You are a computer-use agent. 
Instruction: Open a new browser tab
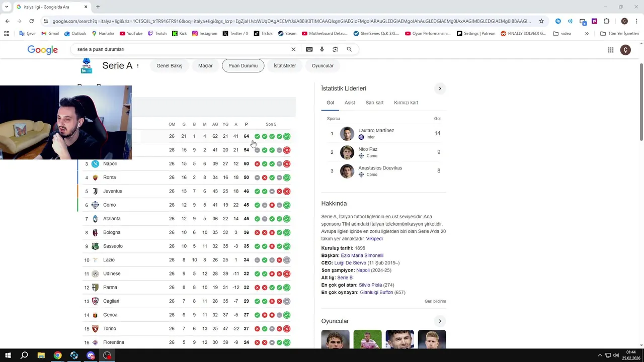[x=98, y=7]
